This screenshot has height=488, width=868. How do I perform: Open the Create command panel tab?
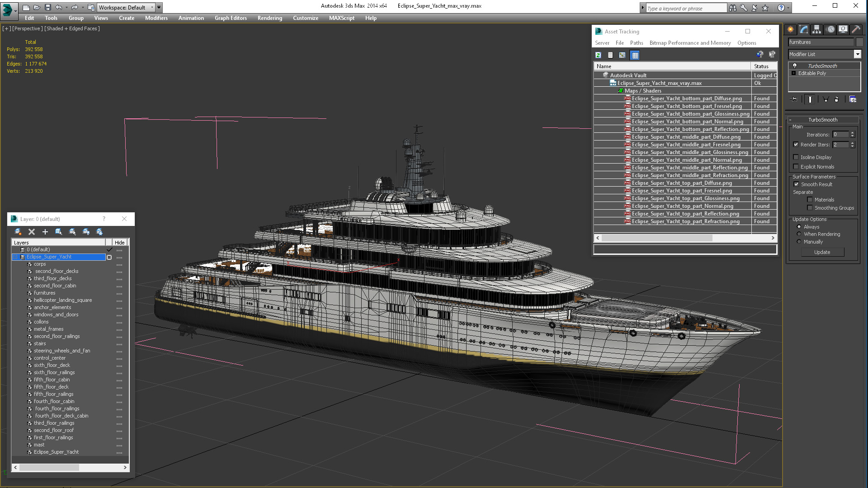790,29
